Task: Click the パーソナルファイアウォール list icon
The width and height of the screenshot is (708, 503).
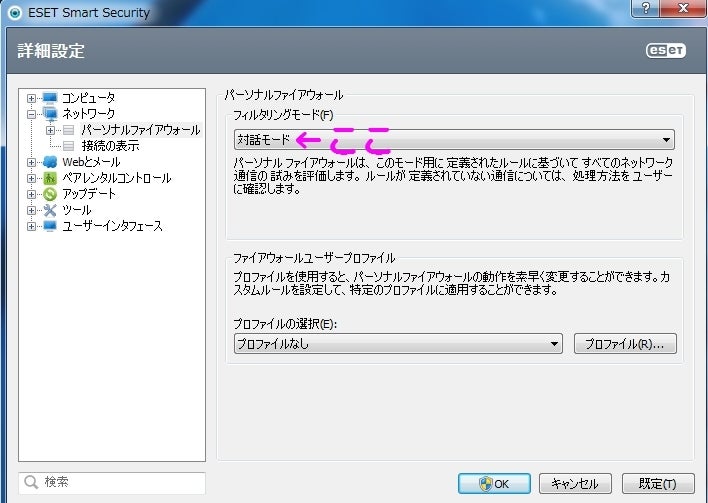Action: point(68,130)
